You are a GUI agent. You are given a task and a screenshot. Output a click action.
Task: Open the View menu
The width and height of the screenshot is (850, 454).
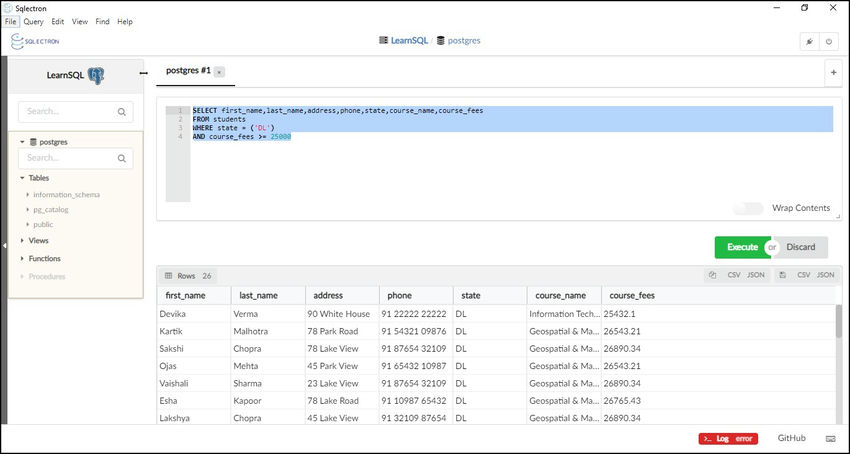point(80,22)
